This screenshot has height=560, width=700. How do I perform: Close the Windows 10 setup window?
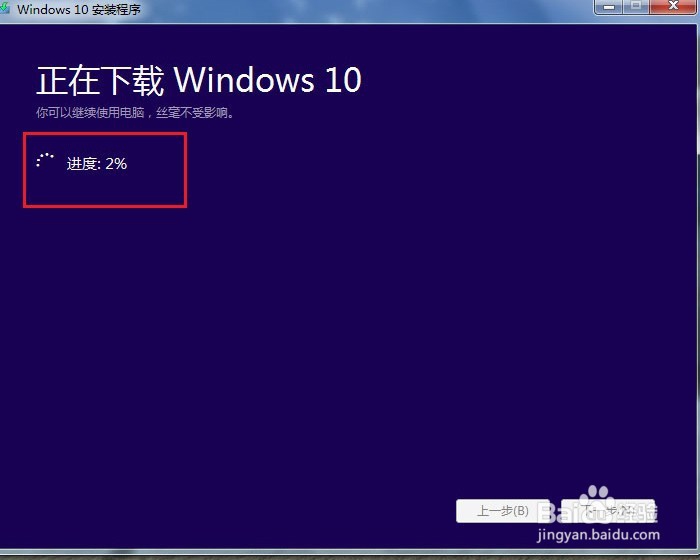(674, 6)
